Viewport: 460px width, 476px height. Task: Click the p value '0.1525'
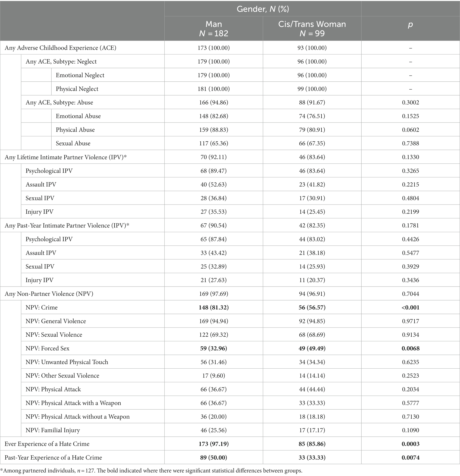click(410, 116)
